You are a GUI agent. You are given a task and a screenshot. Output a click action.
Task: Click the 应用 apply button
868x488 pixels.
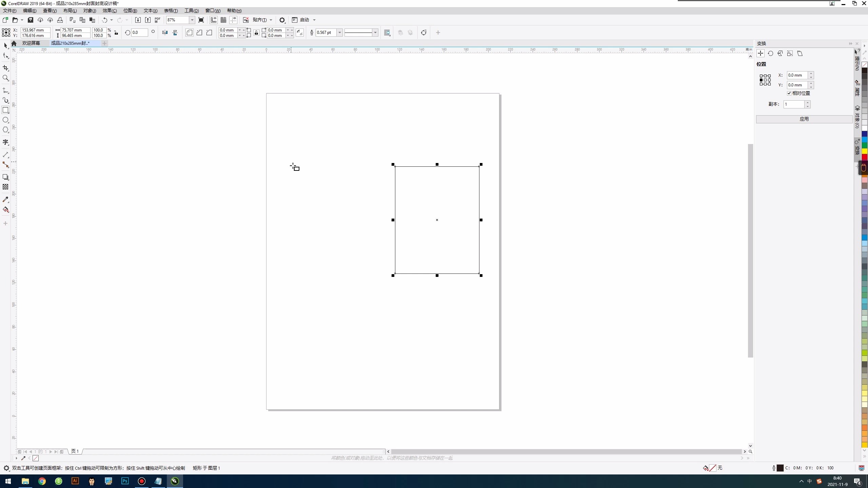(804, 119)
